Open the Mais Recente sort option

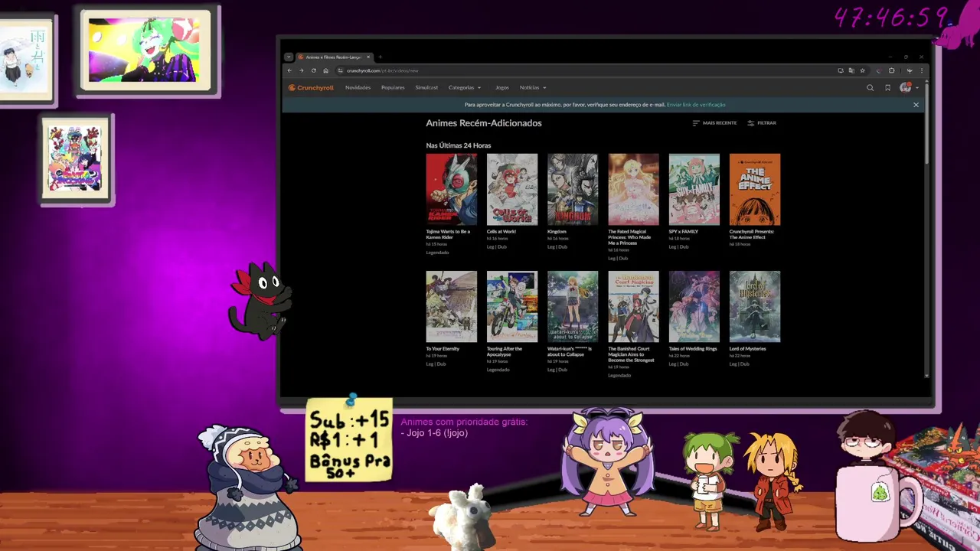(714, 123)
